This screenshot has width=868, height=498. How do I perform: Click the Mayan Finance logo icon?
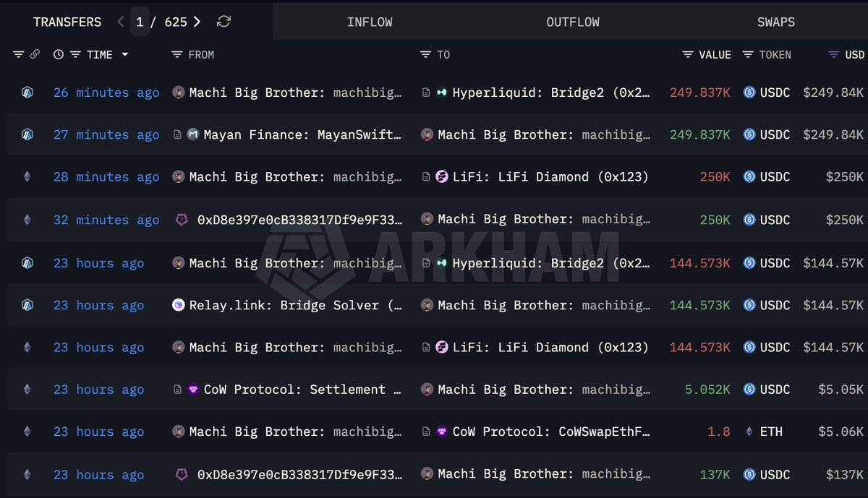coord(193,134)
